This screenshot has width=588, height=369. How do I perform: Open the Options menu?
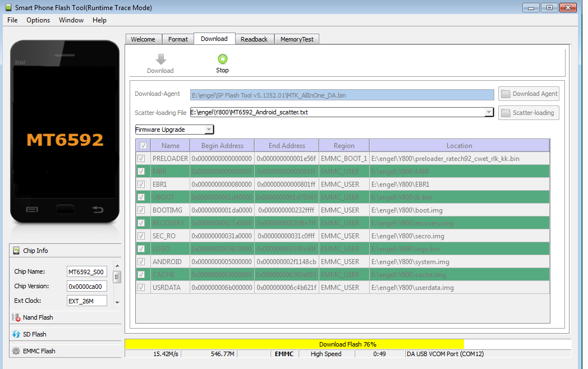pyautogui.click(x=38, y=20)
